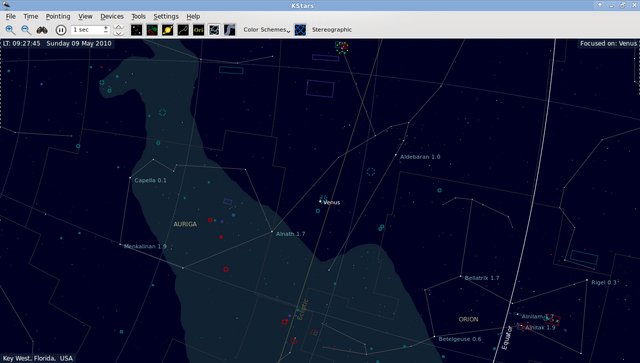The image size is (640, 363).
Task: Open the Color Schemes dropdown
Action: coord(267,30)
